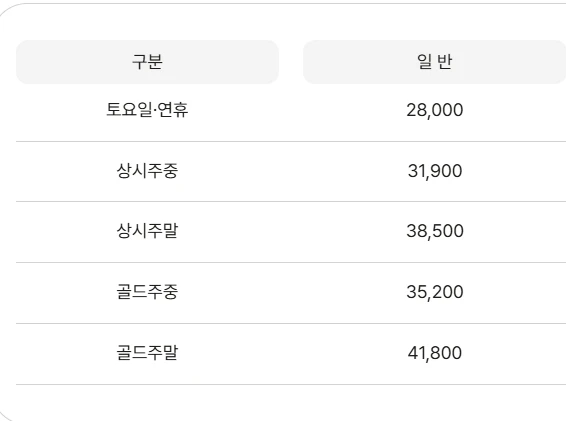Click the 38,500 price value

coord(435,231)
